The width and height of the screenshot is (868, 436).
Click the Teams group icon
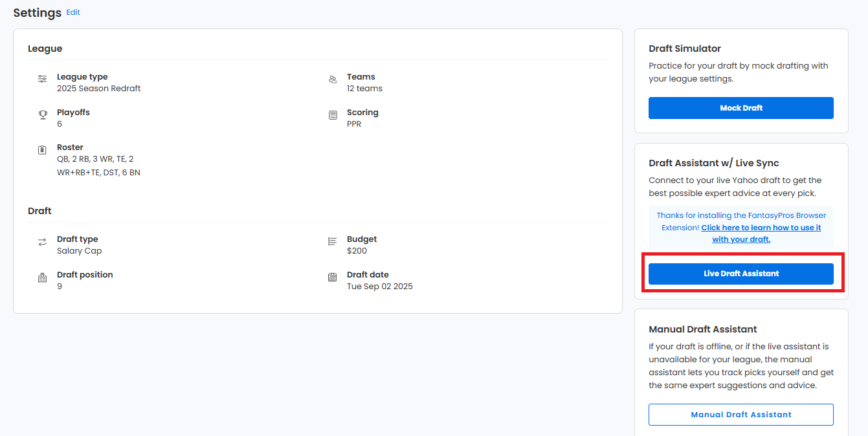(x=333, y=79)
